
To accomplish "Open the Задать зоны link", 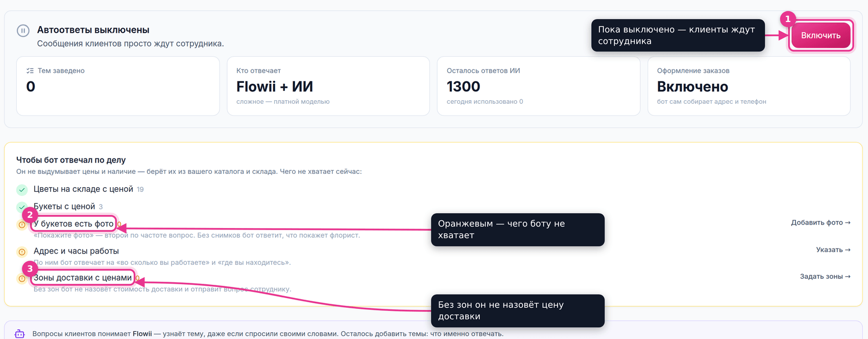I will (825, 276).
